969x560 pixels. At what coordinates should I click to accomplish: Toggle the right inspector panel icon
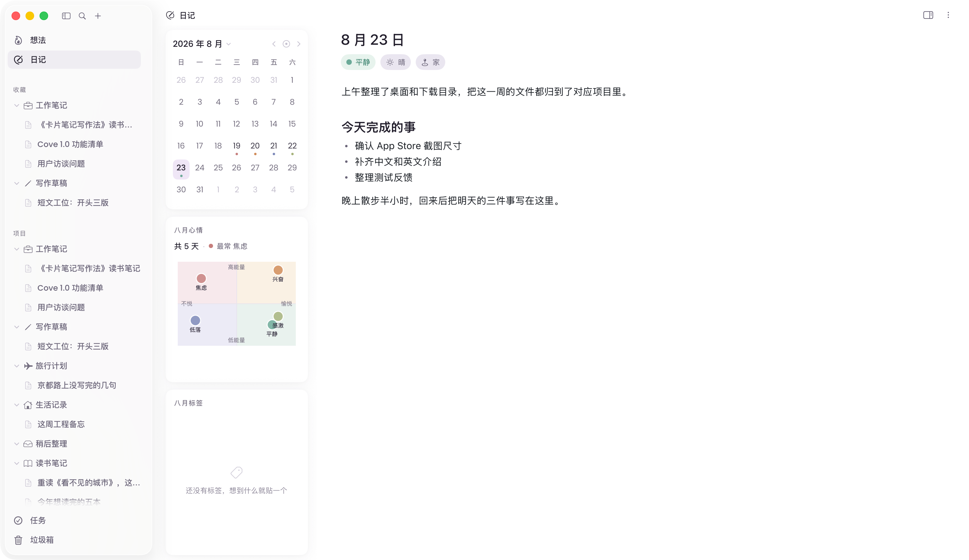tap(928, 15)
